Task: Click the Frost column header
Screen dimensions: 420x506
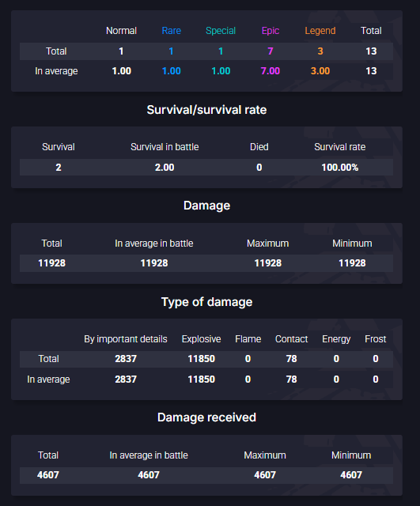Action: tap(375, 339)
